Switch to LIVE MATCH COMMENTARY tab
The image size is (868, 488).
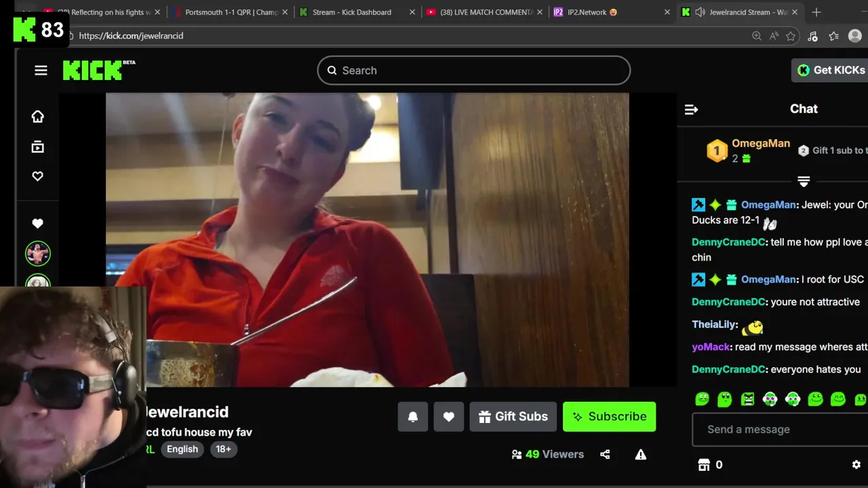pos(485,12)
